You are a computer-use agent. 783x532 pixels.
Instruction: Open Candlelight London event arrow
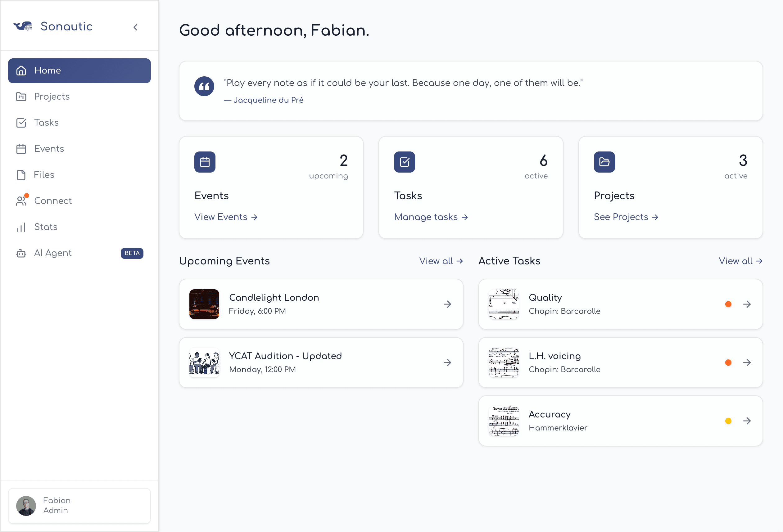pyautogui.click(x=447, y=304)
